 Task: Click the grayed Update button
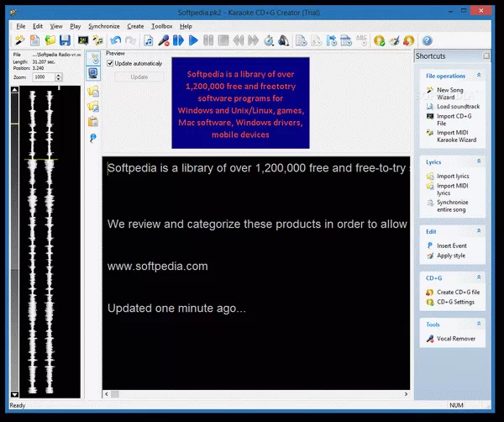139,76
